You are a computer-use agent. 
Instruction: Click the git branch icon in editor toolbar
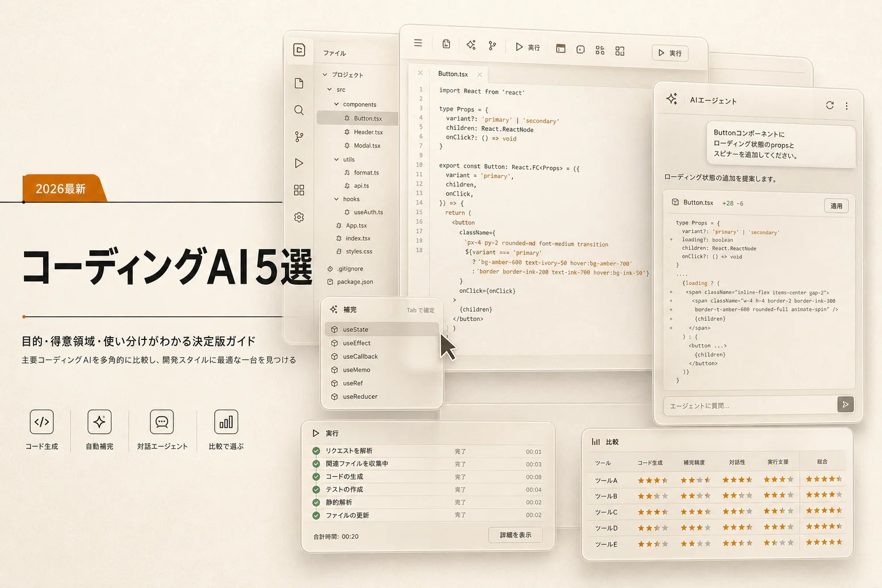tap(492, 46)
